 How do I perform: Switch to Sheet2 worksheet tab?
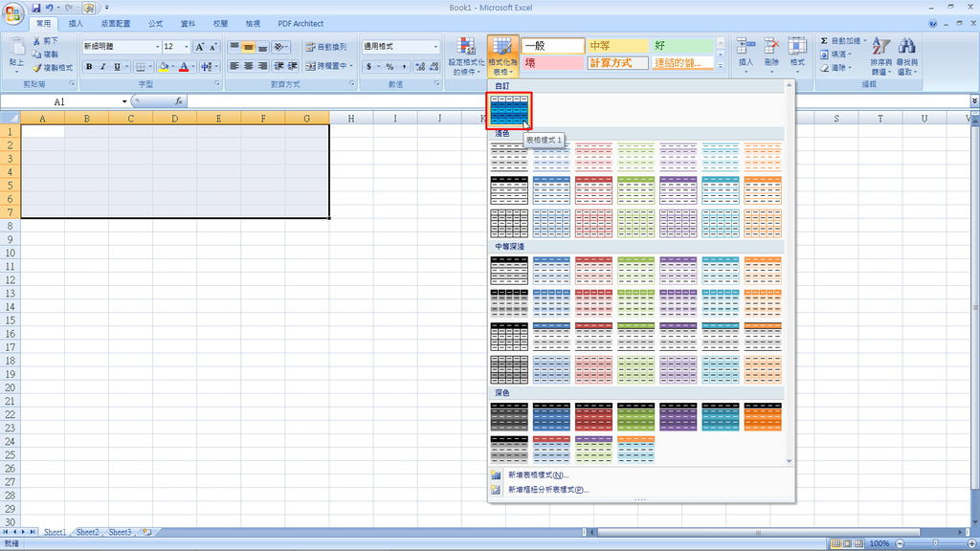[x=87, y=532]
